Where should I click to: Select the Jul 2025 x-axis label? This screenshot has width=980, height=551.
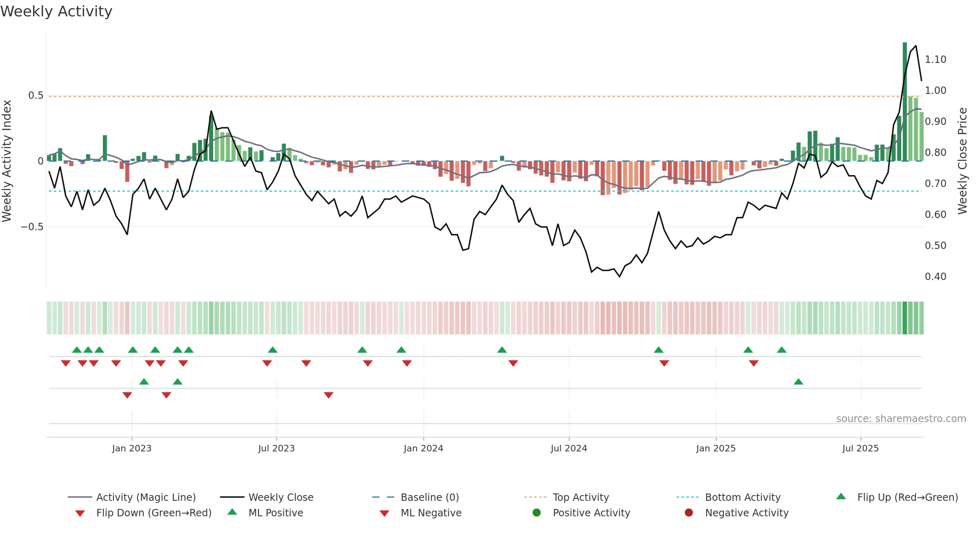(x=860, y=448)
